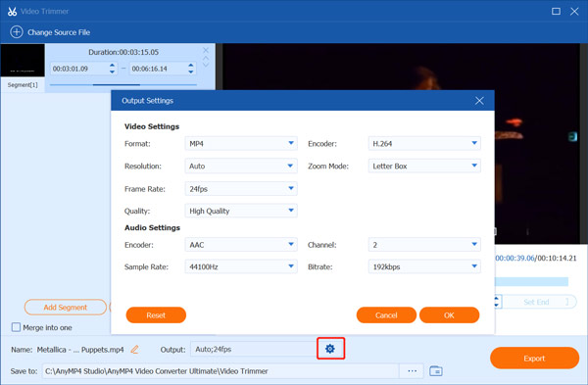Move Segment[1] down with arrow icon

(x=206, y=65)
